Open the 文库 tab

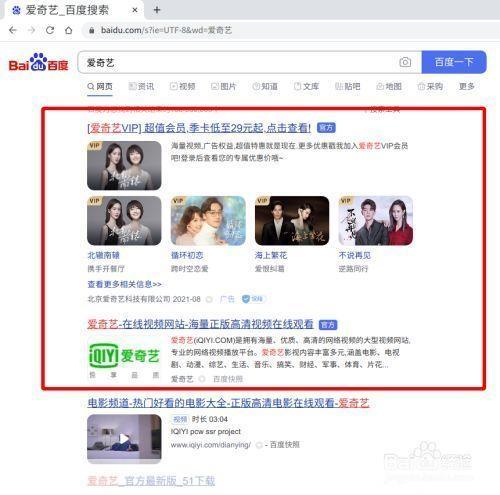306,87
